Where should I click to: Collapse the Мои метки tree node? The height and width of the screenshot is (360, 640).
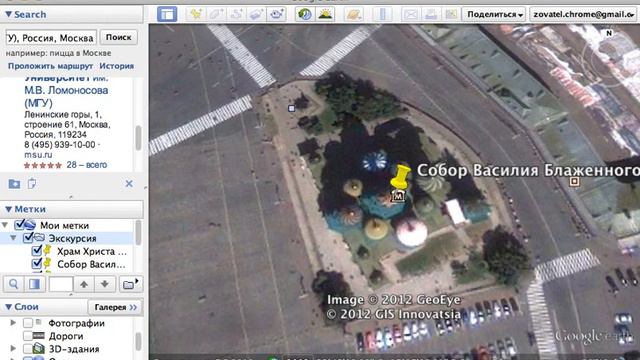5,225
